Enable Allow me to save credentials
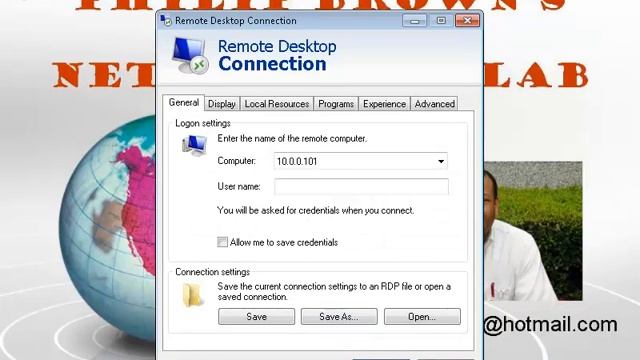640x360 pixels. pos(222,242)
